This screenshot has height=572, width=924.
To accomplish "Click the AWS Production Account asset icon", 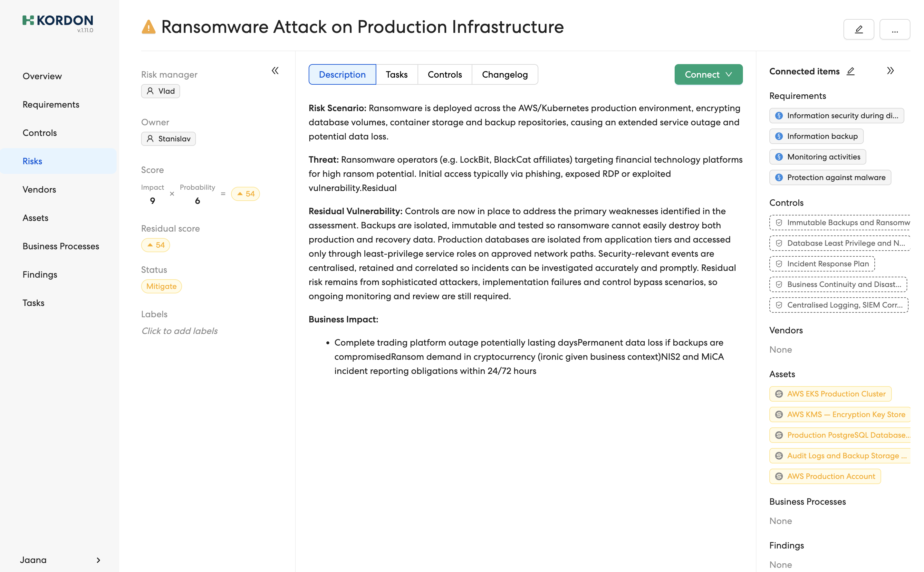I will coord(779,476).
